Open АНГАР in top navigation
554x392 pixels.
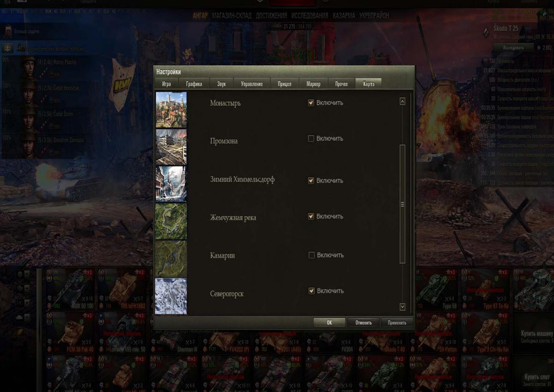[x=200, y=16]
